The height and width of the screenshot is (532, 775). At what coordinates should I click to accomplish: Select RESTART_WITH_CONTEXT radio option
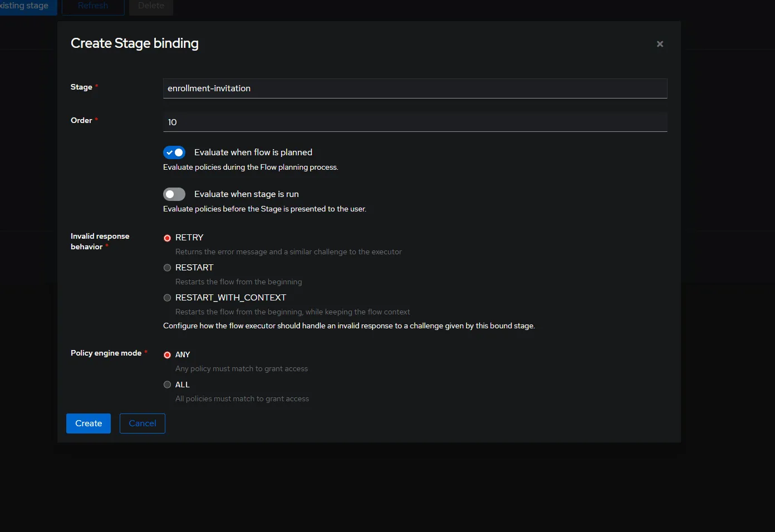pyautogui.click(x=167, y=298)
